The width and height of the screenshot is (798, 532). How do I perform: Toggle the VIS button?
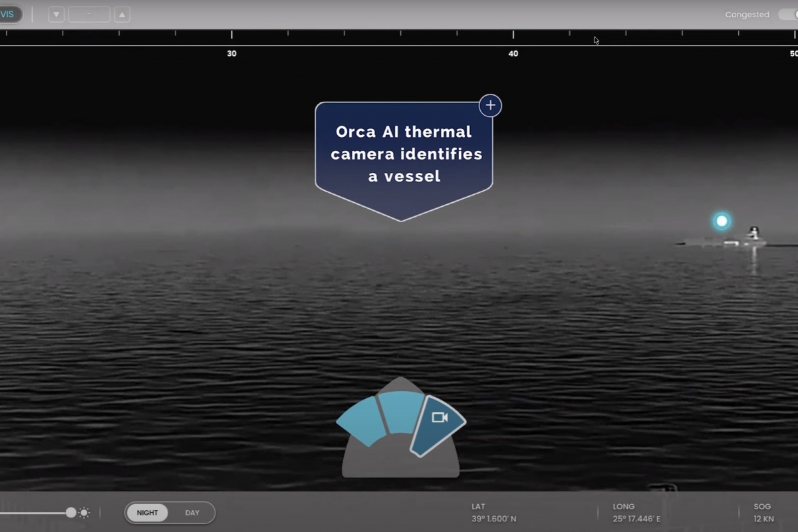point(9,15)
